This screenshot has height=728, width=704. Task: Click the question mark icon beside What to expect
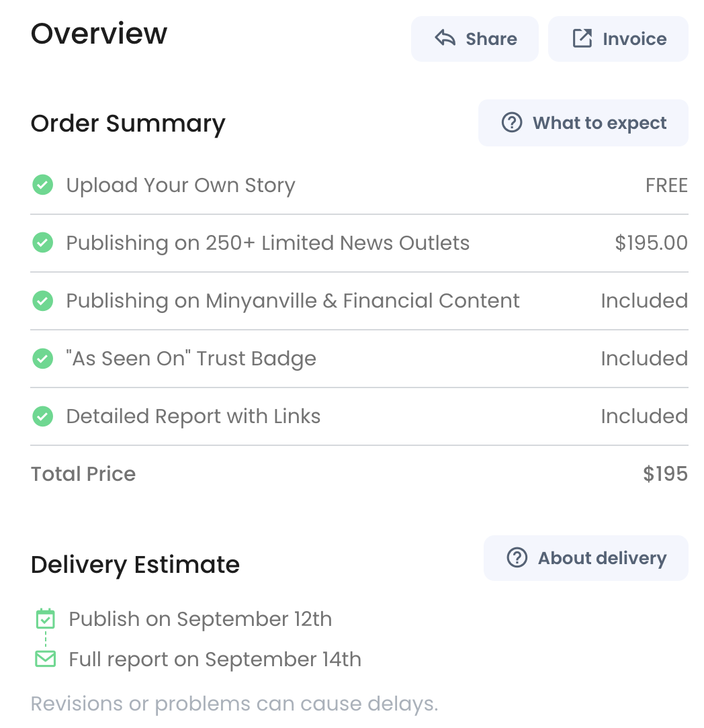512,123
